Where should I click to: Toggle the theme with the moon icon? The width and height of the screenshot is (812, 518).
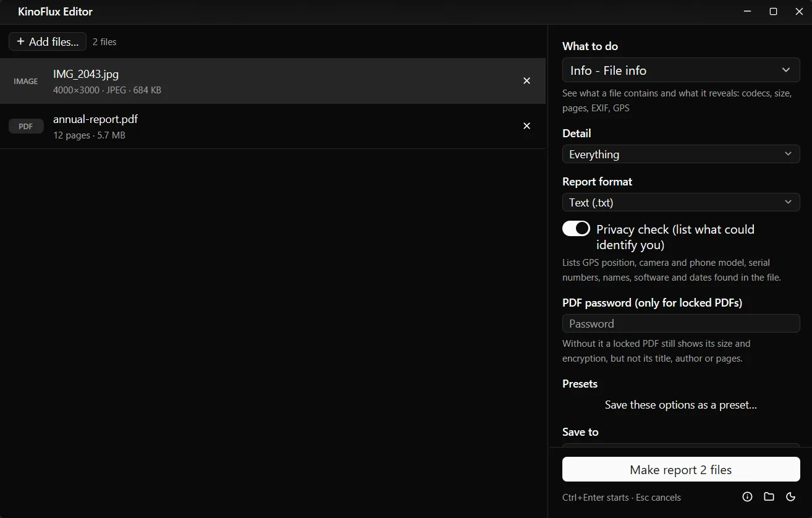point(790,497)
